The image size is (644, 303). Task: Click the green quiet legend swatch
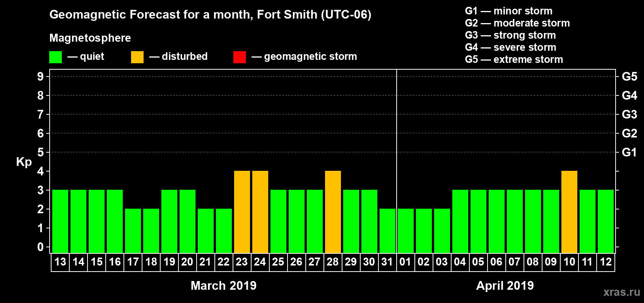click(55, 57)
